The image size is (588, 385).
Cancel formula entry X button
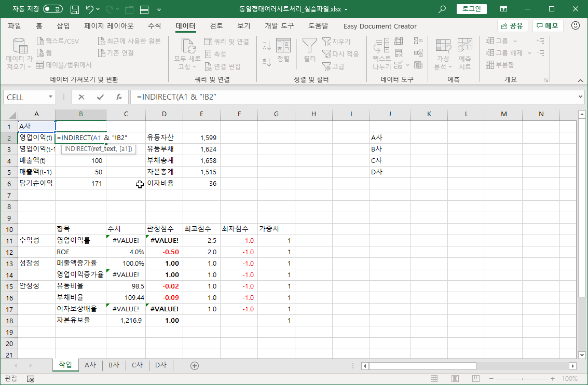pos(81,97)
